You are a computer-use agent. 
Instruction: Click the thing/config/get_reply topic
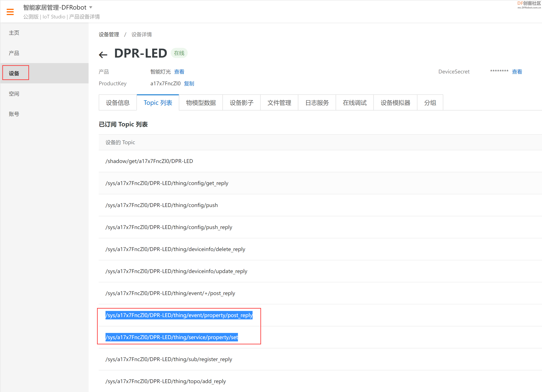click(x=167, y=183)
